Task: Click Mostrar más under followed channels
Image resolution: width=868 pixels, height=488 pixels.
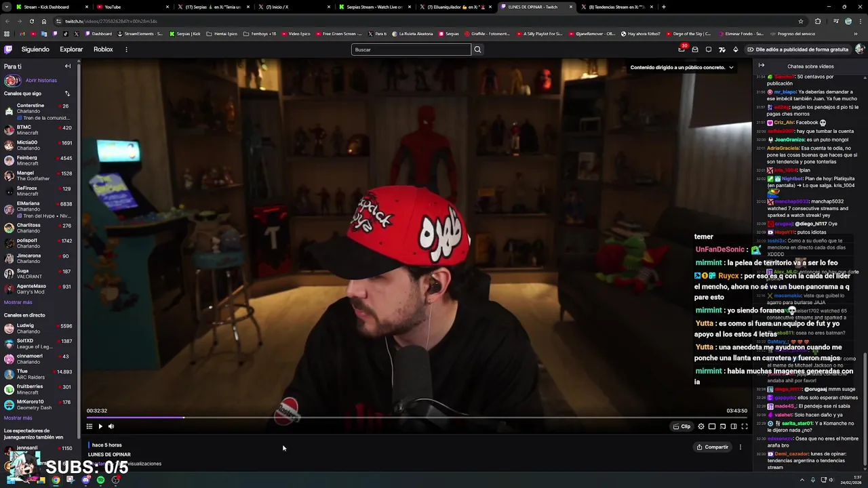Action: tap(18, 302)
